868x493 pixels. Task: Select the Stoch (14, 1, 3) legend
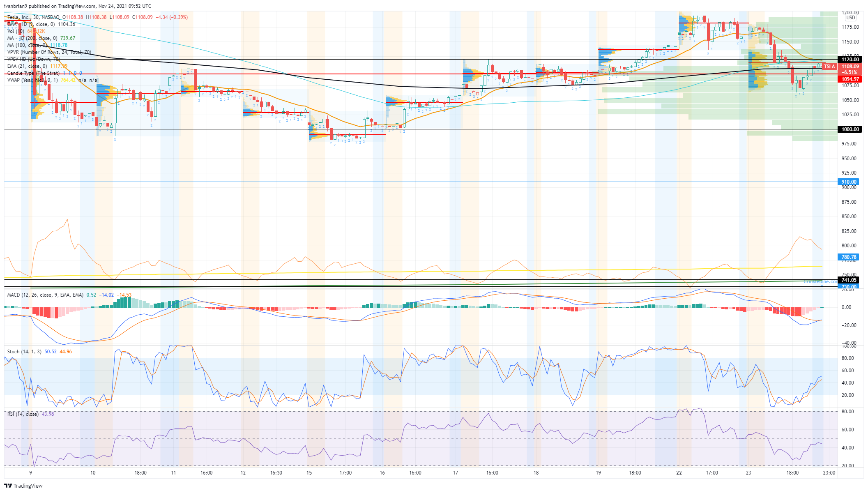click(x=24, y=352)
